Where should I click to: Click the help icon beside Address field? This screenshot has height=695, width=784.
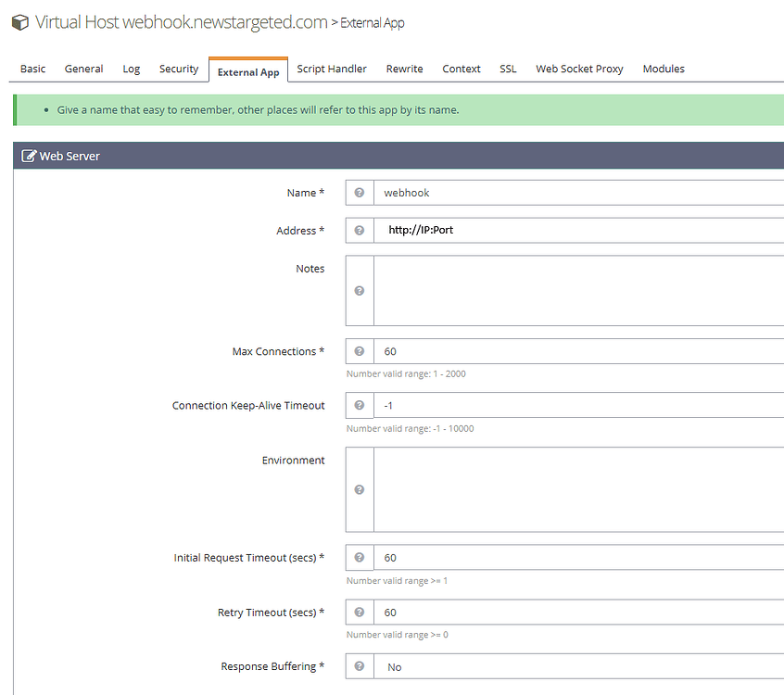(360, 230)
